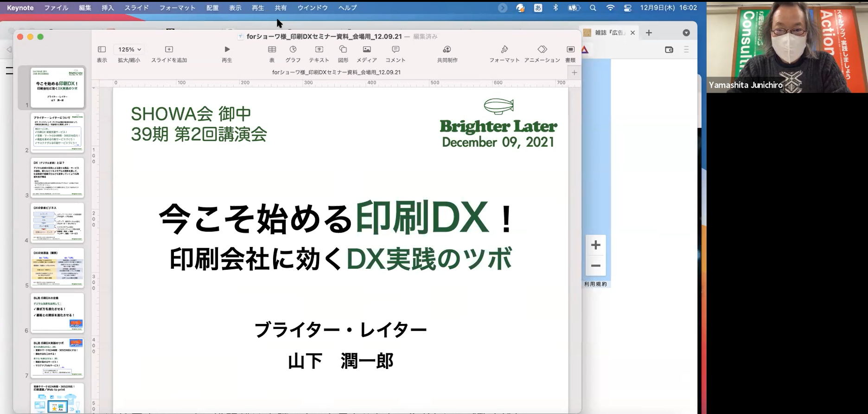
Task: Click スライドを追加 add slide button
Action: [x=169, y=53]
